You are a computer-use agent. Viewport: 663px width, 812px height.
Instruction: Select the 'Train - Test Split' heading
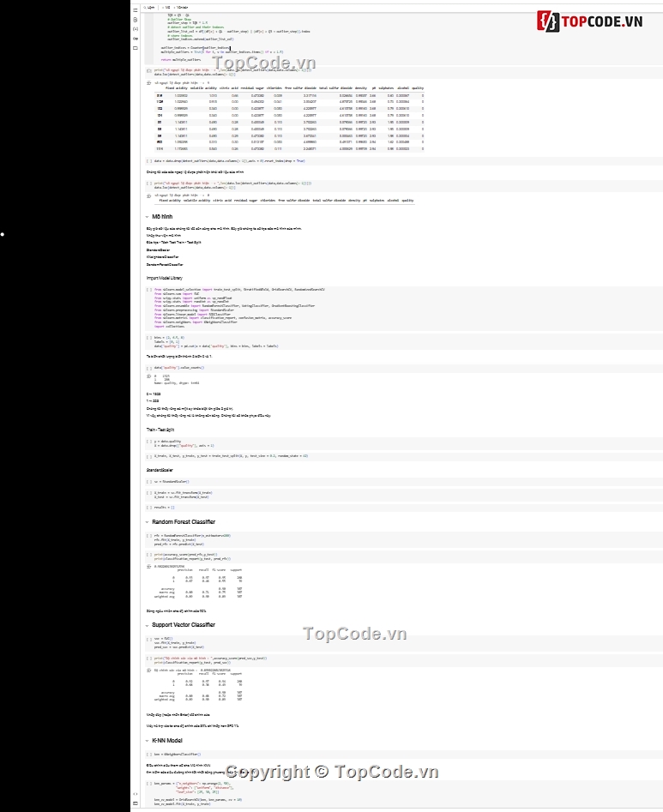click(x=160, y=430)
